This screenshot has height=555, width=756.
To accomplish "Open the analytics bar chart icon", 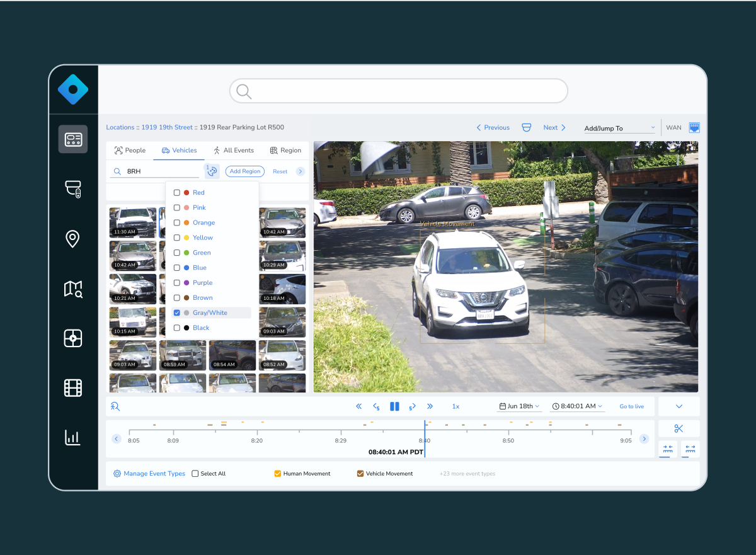I will coord(73,437).
